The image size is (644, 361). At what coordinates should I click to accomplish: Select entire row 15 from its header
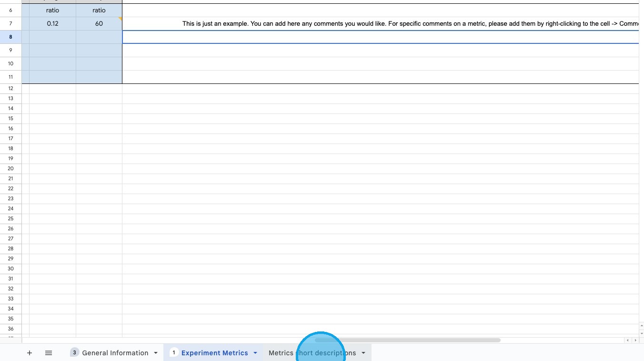[10, 118]
